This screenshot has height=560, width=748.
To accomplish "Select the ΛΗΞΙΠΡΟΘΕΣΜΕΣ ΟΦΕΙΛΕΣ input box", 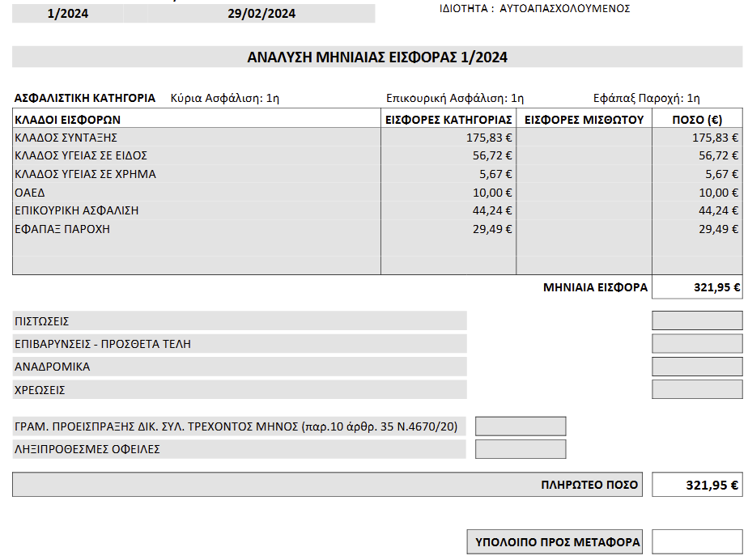I will [521, 449].
